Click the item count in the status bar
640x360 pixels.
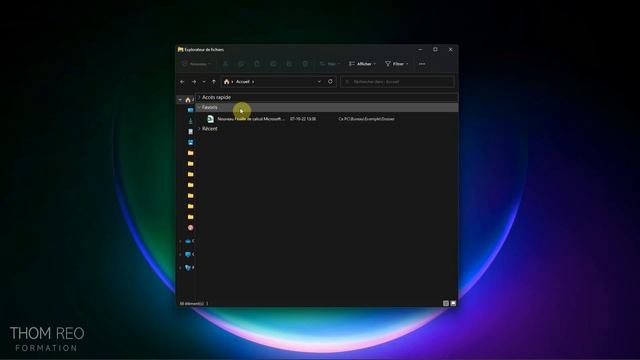[x=191, y=304]
